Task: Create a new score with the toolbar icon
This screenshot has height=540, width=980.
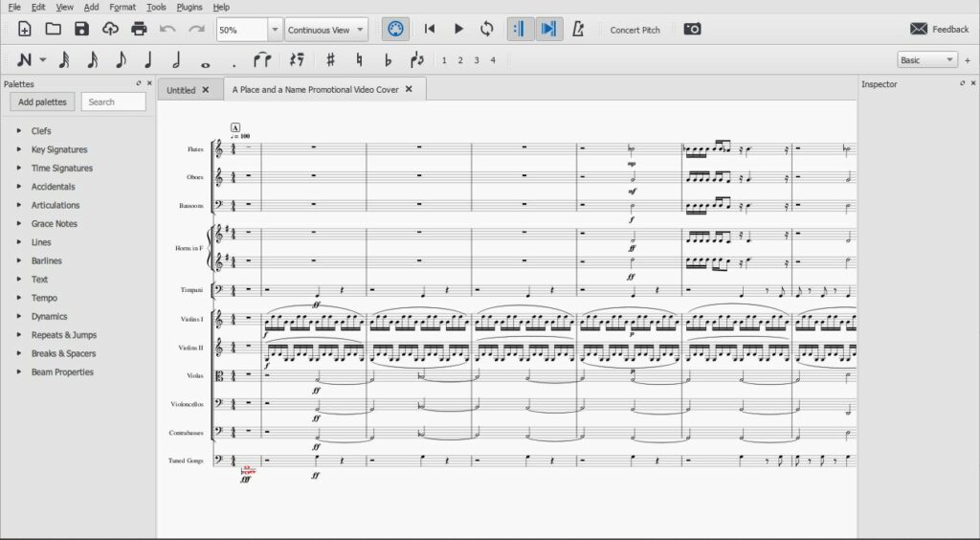Action: pos(24,30)
